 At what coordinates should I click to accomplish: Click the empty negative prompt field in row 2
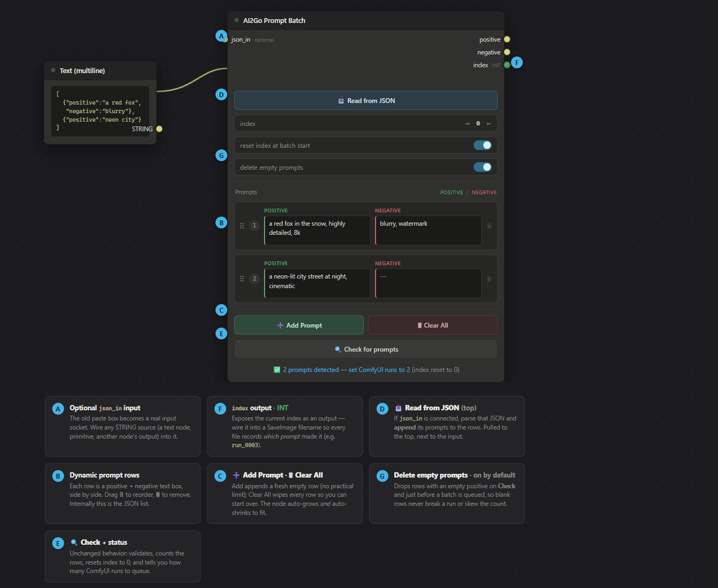(428, 283)
